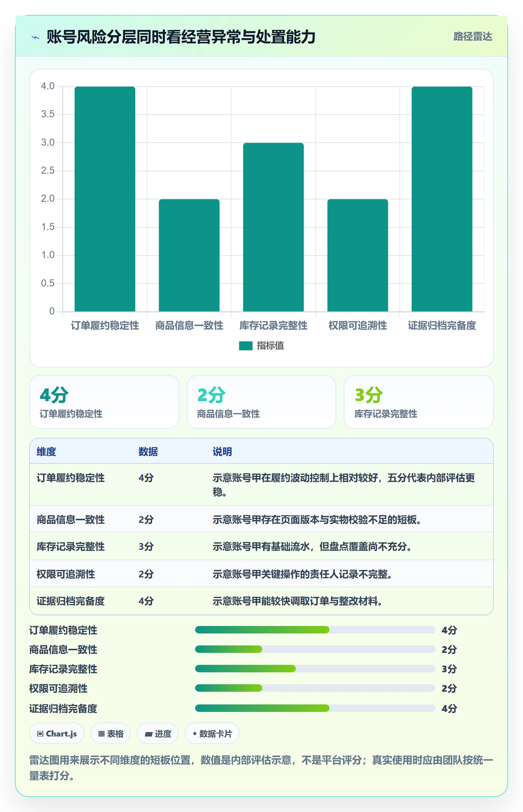Click the 指标值 legend color swatch
523x812 pixels.
(246, 346)
